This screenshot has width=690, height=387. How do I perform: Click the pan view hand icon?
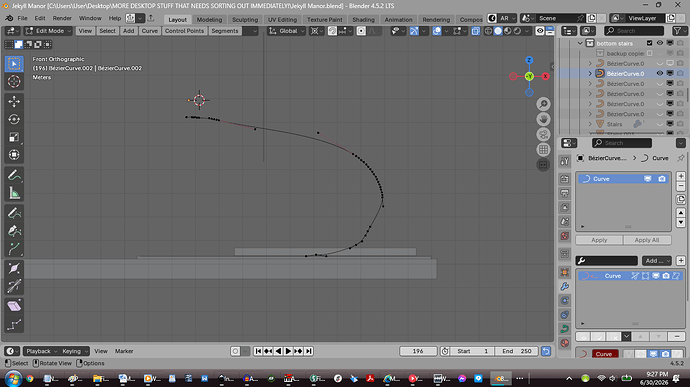click(543, 119)
